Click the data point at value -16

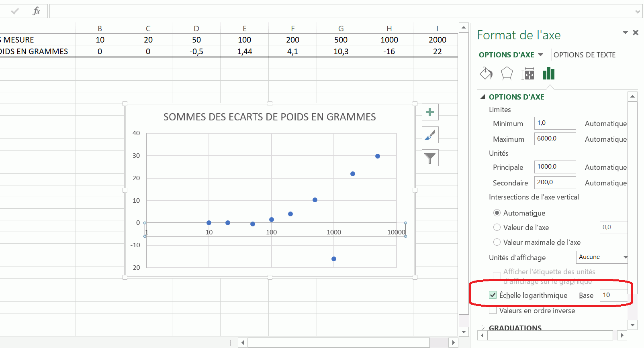pyautogui.click(x=334, y=259)
